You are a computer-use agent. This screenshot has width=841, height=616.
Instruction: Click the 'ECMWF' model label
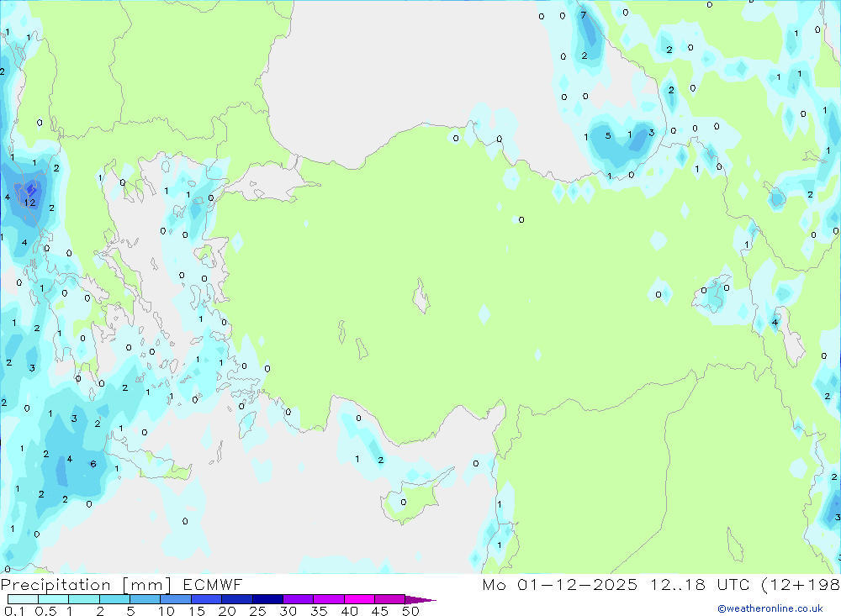coord(213,584)
